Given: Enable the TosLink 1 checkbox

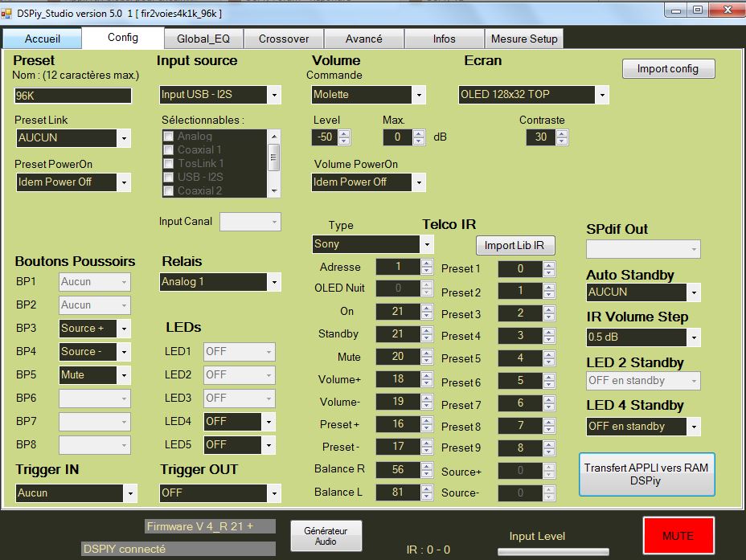Looking at the screenshot, I should tap(169, 164).
